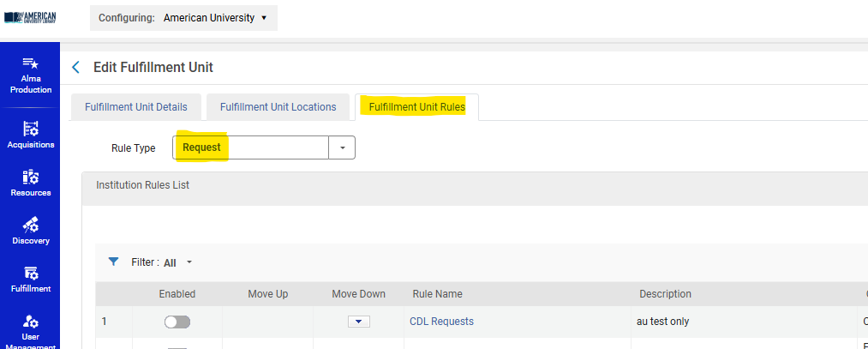Open the Configuring American University dropdown
This screenshot has height=349, width=868.
pos(183,18)
